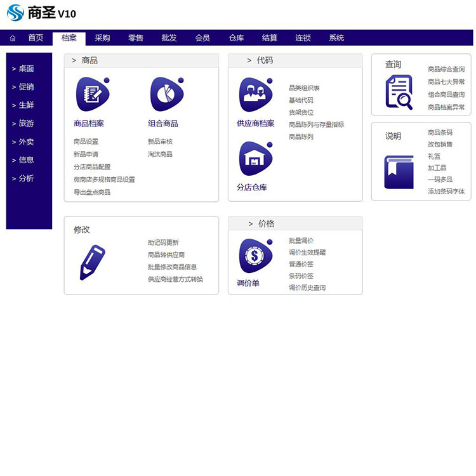Image resolution: width=476 pixels, height=476 pixels.
Task: Open 添加条码字体 help entry
Action: pyautogui.click(x=446, y=192)
